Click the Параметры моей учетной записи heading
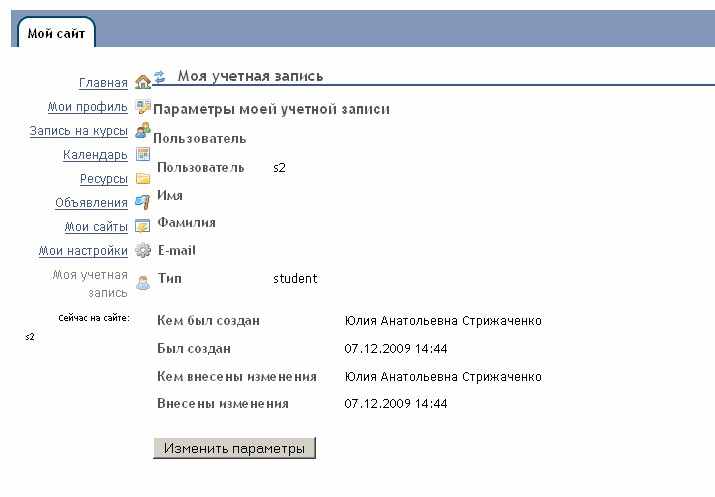The image size is (715, 497). (x=271, y=109)
